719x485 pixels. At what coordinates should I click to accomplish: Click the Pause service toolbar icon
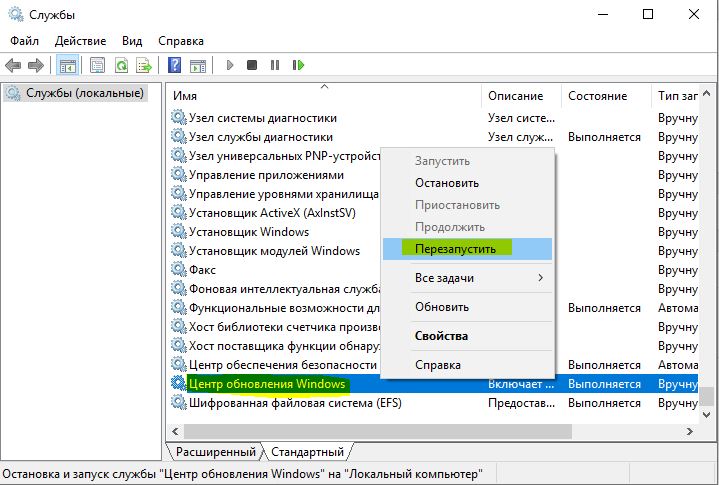(x=275, y=65)
